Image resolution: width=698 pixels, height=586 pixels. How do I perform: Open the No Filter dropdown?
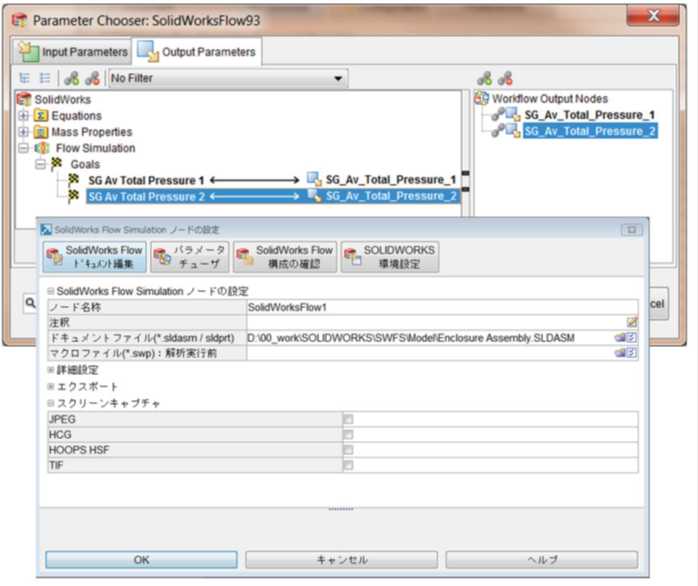[x=228, y=78]
